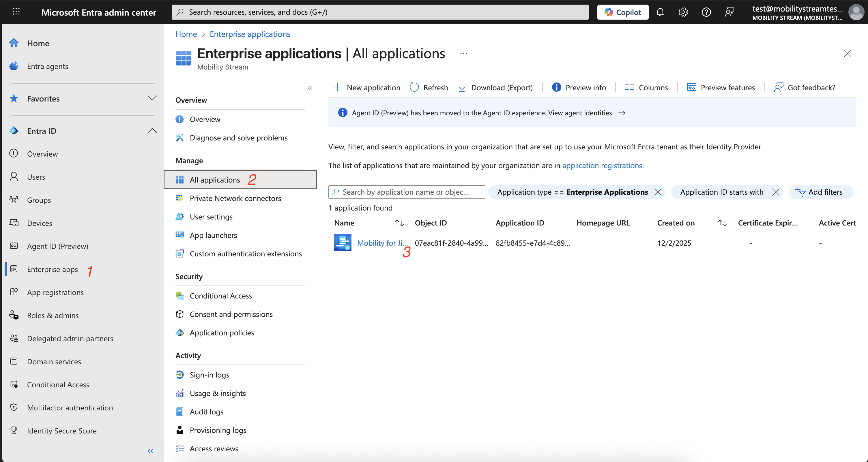868x462 pixels.
Task: Click the application registrations link
Action: click(602, 165)
